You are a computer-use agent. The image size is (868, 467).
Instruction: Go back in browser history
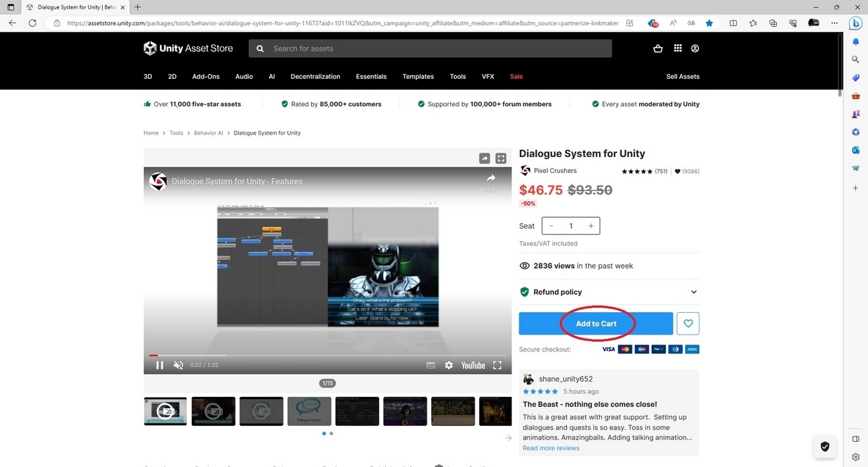point(12,23)
